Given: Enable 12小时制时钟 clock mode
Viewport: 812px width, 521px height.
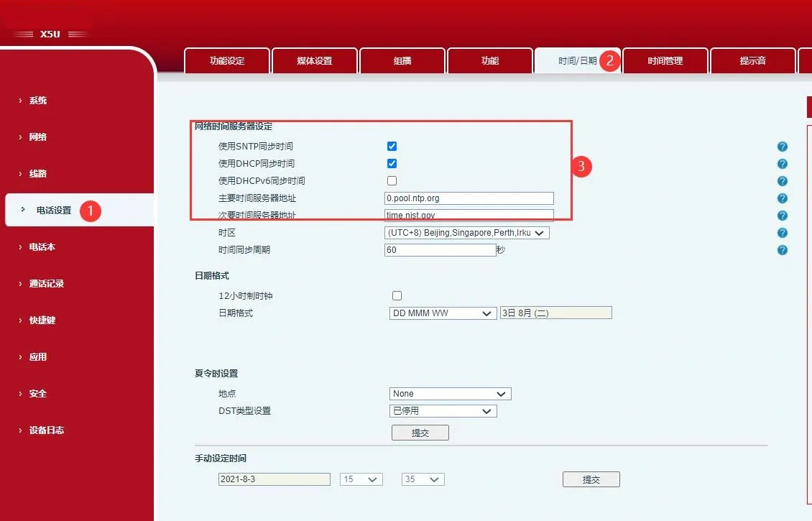Looking at the screenshot, I should (397, 295).
